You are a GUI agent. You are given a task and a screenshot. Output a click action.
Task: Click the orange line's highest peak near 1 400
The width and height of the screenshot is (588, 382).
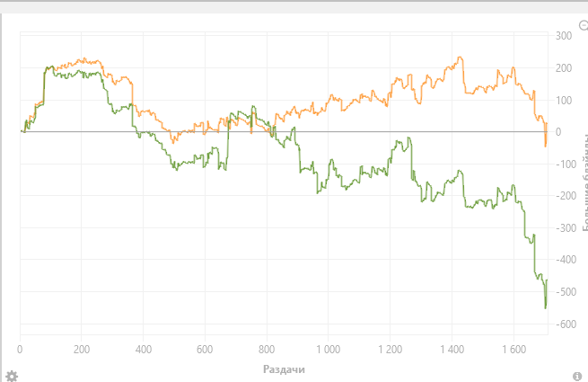(460, 58)
